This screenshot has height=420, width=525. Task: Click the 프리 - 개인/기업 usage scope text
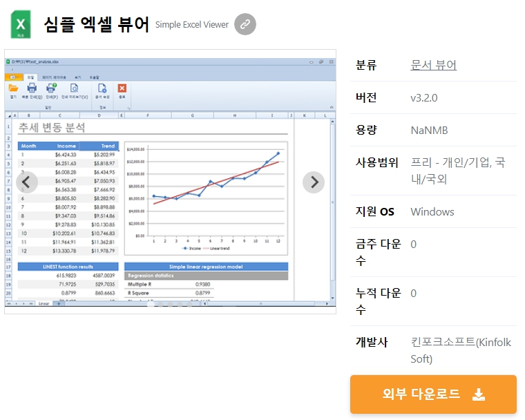[458, 171]
